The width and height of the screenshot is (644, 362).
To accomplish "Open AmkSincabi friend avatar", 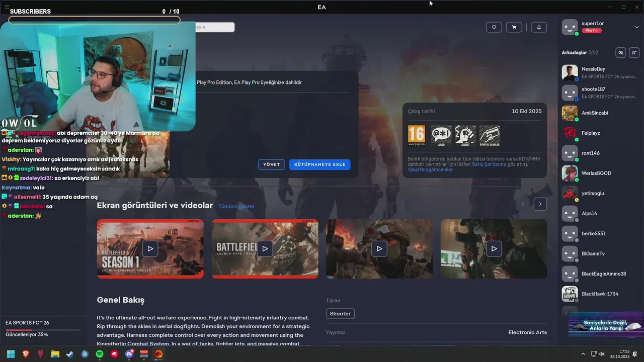I will pyautogui.click(x=570, y=113).
